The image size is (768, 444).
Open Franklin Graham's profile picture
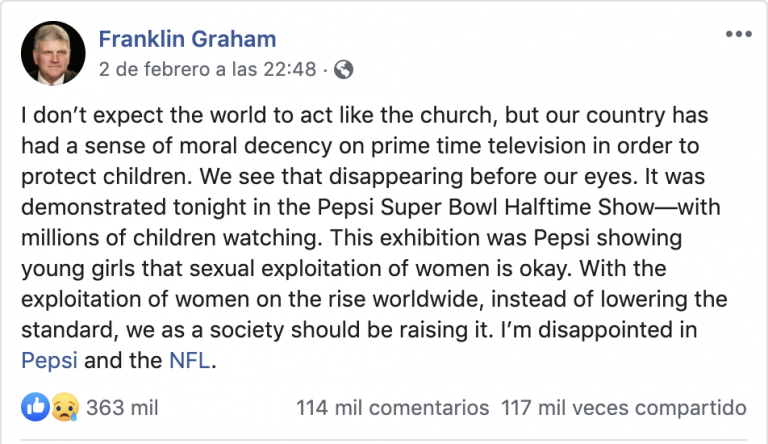click(x=53, y=53)
